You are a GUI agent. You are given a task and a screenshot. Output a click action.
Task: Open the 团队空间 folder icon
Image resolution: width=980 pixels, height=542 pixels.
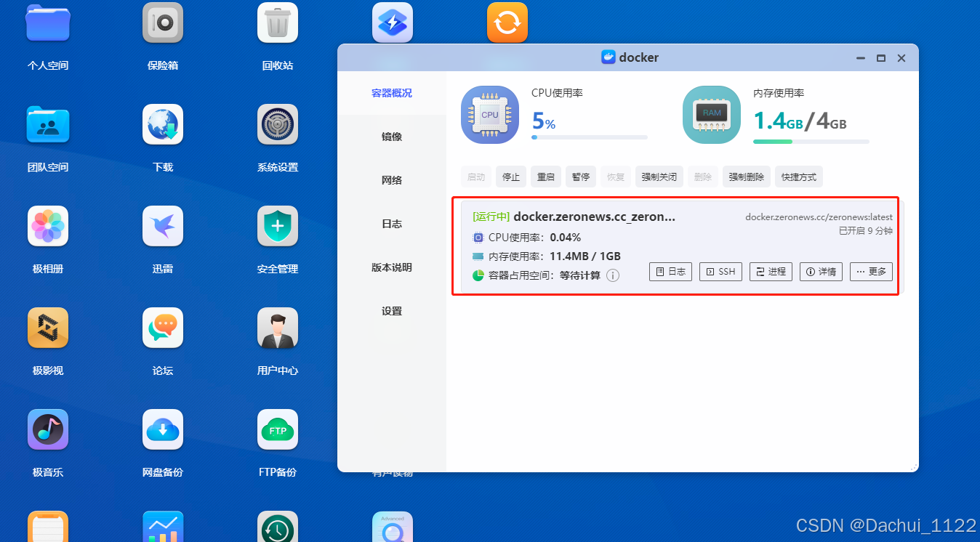[x=48, y=124]
